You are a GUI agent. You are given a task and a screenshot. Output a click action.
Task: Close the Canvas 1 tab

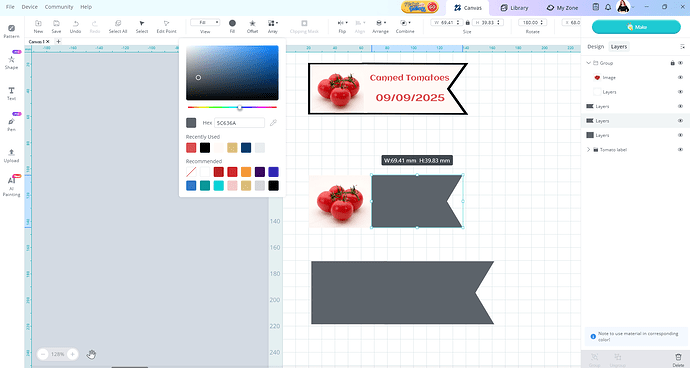pos(48,42)
